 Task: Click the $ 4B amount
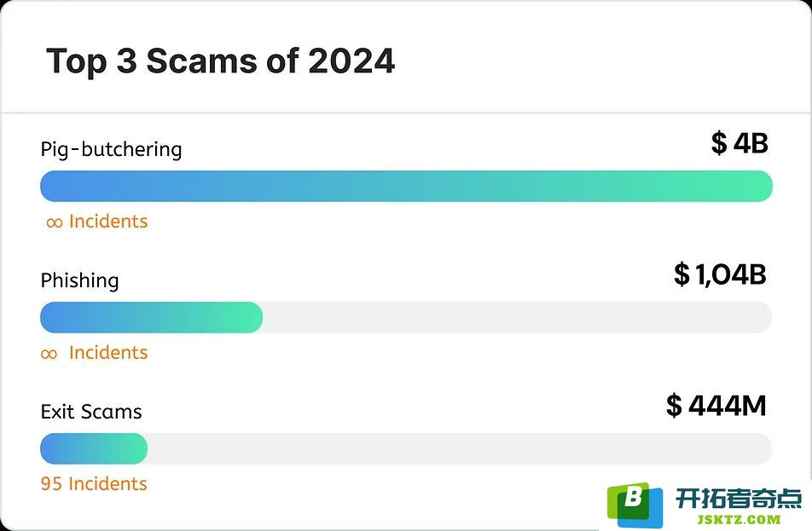point(739,143)
